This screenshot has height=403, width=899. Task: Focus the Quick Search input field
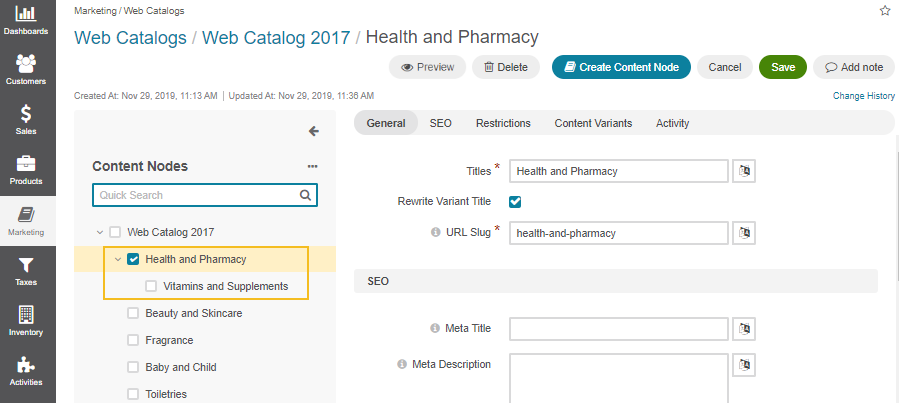coord(205,195)
